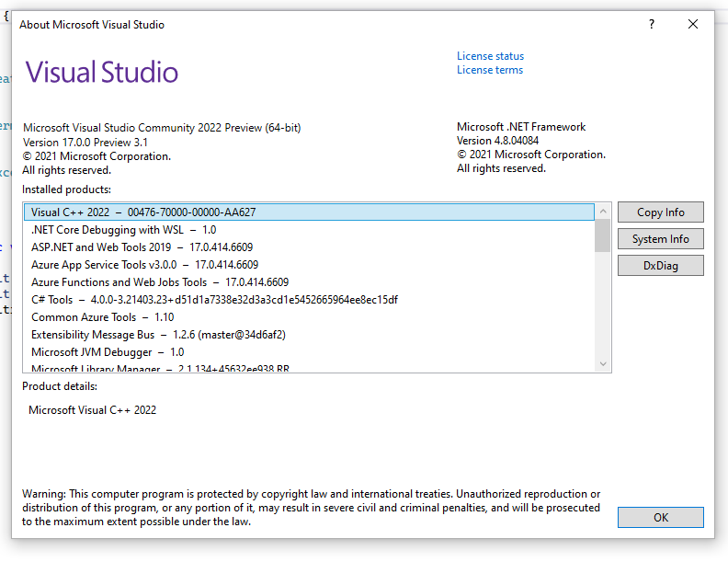Screen dimensions: 728x562
Task: Select Microsoft Library Manager row
Action: [x=309, y=367]
